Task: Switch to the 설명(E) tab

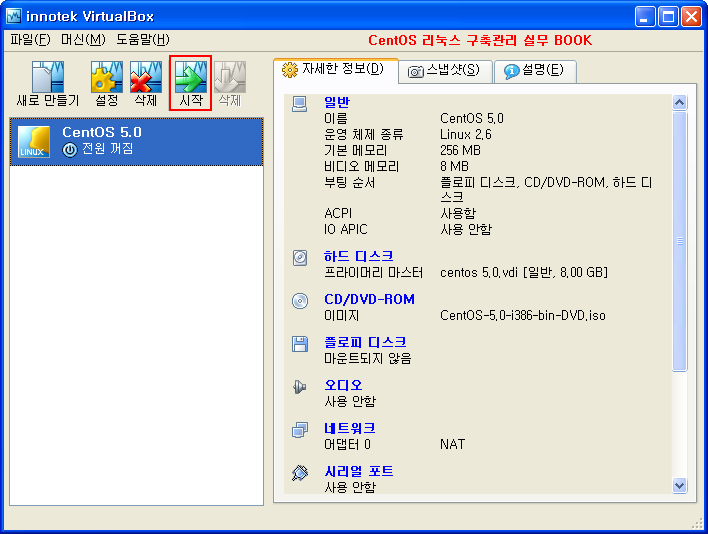Action: coord(534,71)
